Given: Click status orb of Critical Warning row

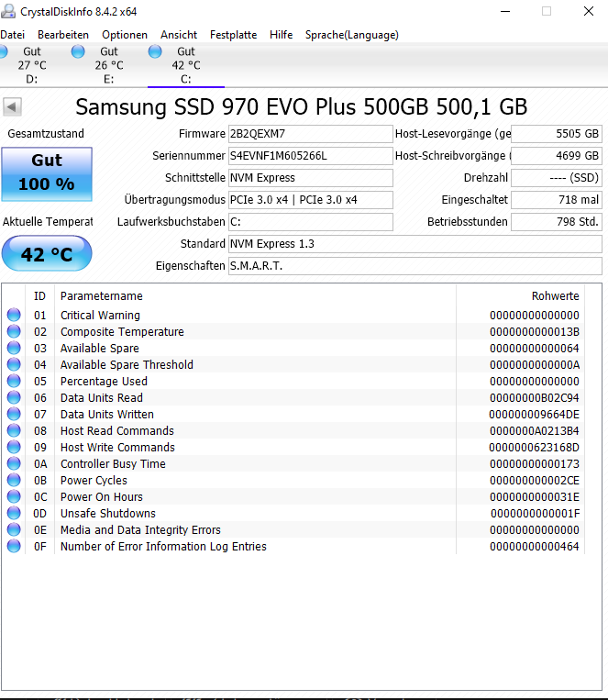Looking at the screenshot, I should click(14, 315).
